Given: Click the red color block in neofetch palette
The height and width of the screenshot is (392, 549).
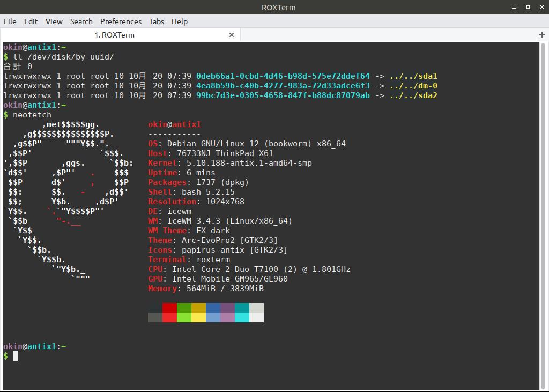Looking at the screenshot, I should pos(169,308).
